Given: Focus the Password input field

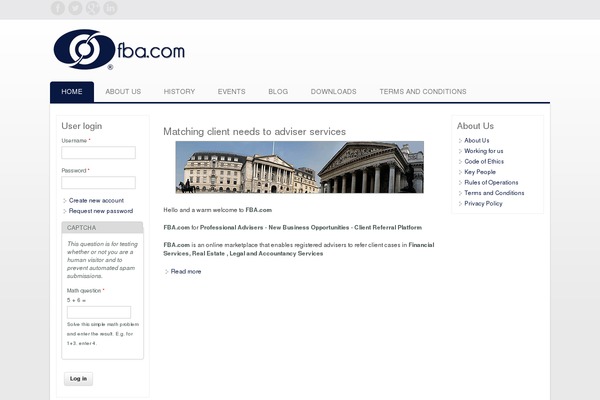Looking at the screenshot, I should click(x=98, y=183).
